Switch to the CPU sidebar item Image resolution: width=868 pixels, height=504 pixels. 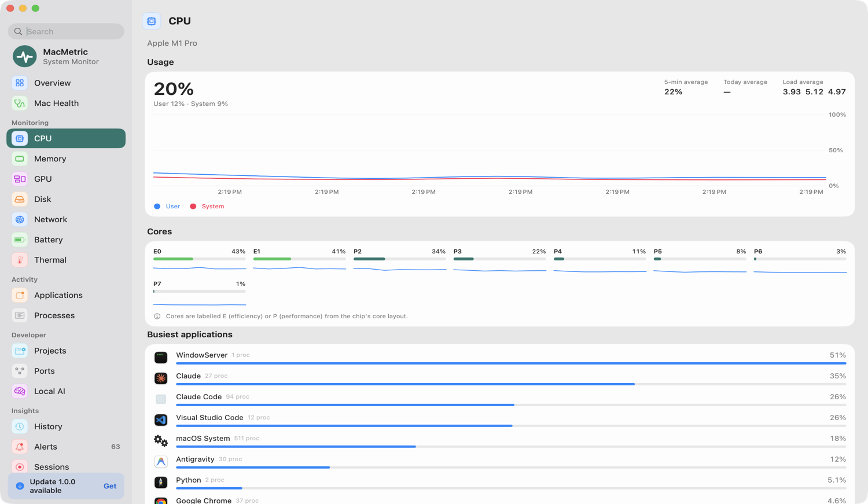[66, 138]
